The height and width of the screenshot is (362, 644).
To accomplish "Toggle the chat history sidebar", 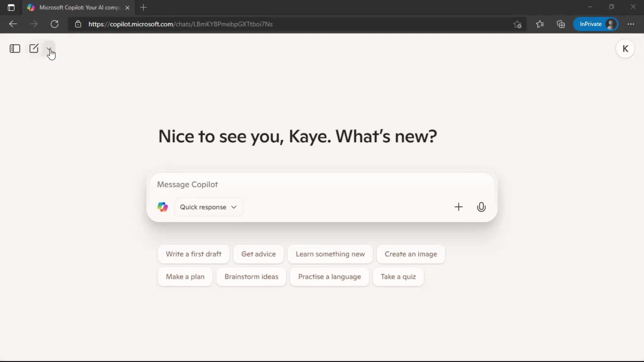I will click(x=14, y=49).
